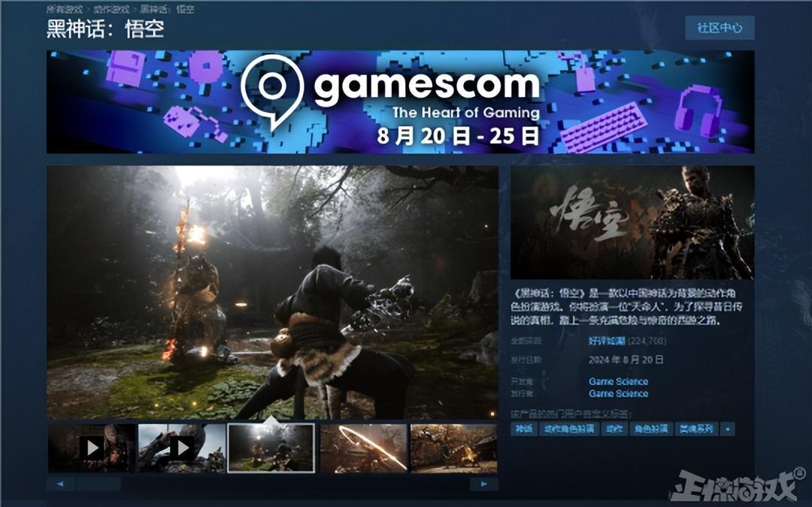
Task: Expand more tags with the + button
Action: click(x=727, y=429)
